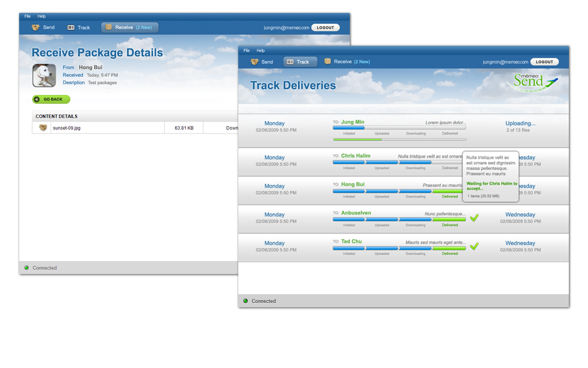Click Jung Min's green upload progress bar
The width and height of the screenshot is (588, 368).
(x=357, y=139)
